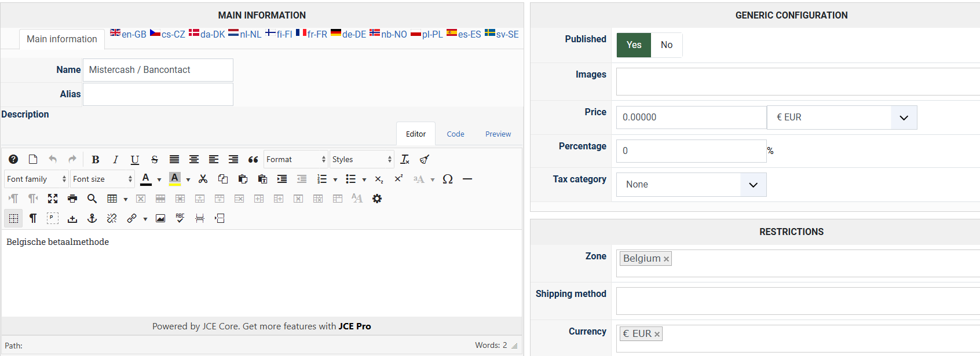Insert a blockquote
The image size is (980, 356).
tap(253, 159)
